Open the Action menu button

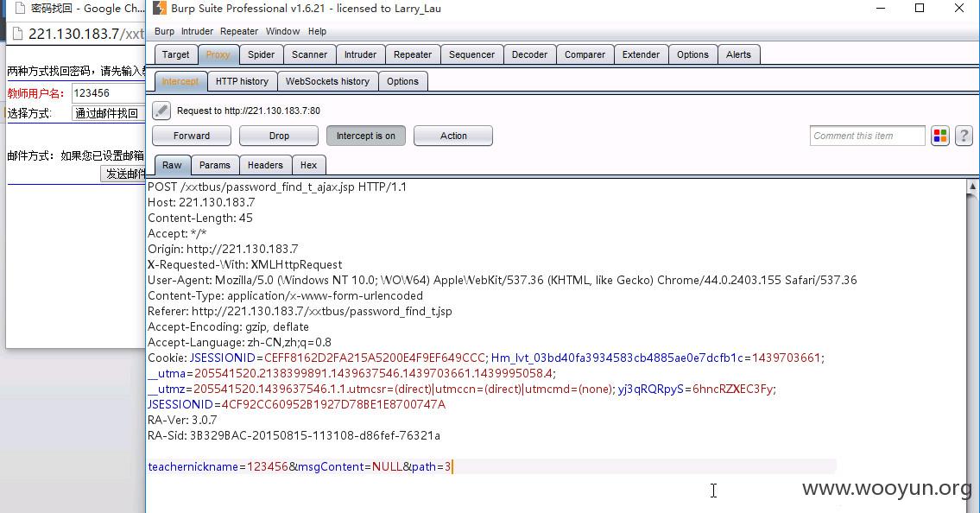[453, 136]
